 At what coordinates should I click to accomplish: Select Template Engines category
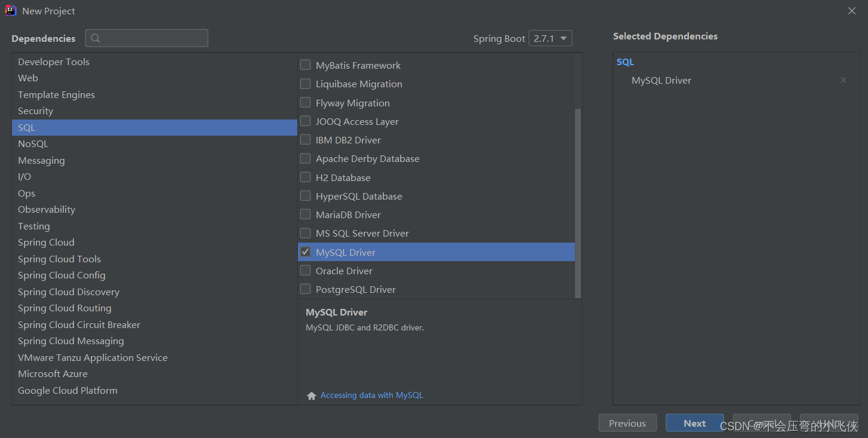point(154,94)
